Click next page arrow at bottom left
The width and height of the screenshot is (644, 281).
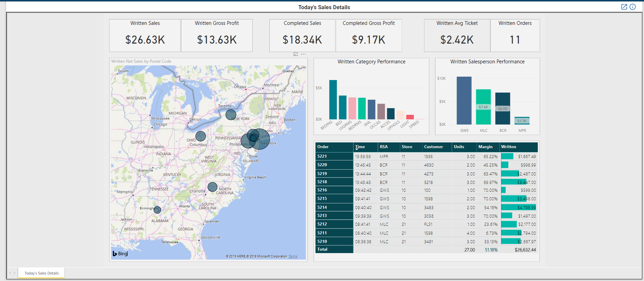14,273
